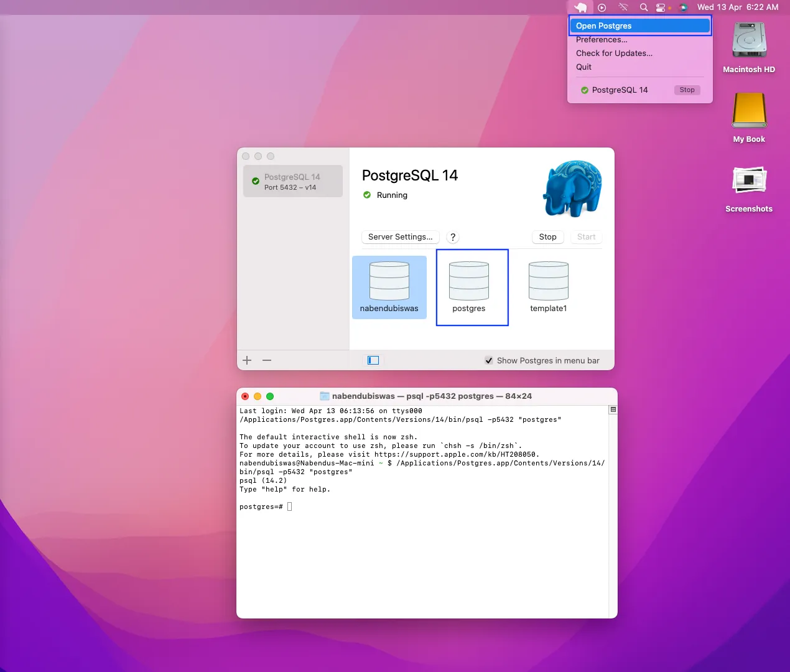
Task: Open the Wi-Fi disconnected menu bar icon
Action: (623, 7)
